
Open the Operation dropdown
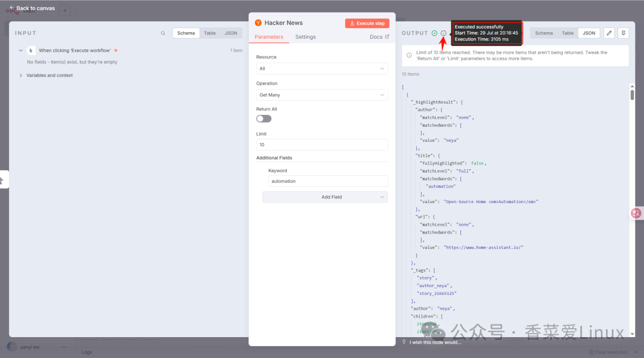322,95
